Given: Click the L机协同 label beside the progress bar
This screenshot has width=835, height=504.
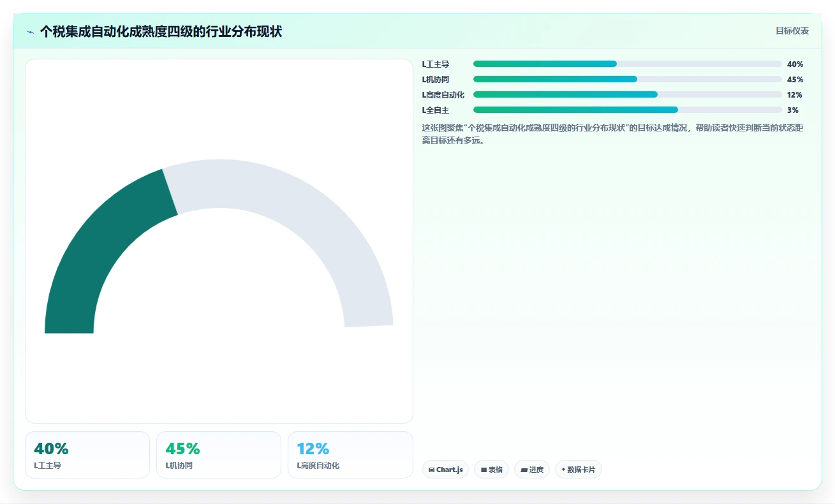Looking at the screenshot, I should pos(436,79).
